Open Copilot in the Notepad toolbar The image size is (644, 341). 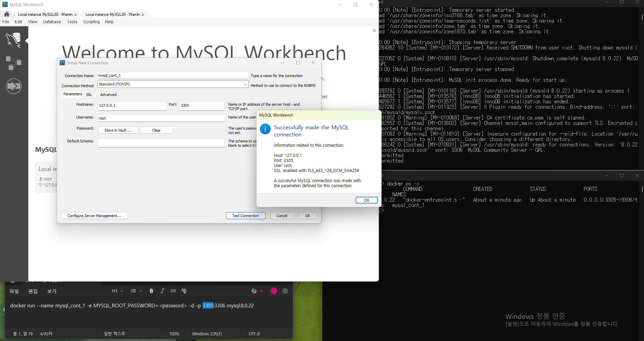coord(254,291)
